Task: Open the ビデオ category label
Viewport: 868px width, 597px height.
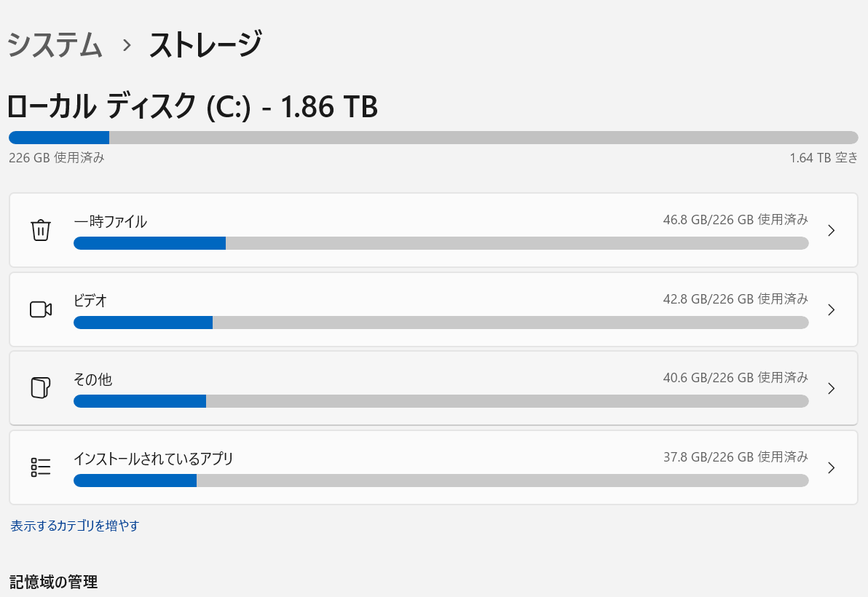Action: pos(90,301)
